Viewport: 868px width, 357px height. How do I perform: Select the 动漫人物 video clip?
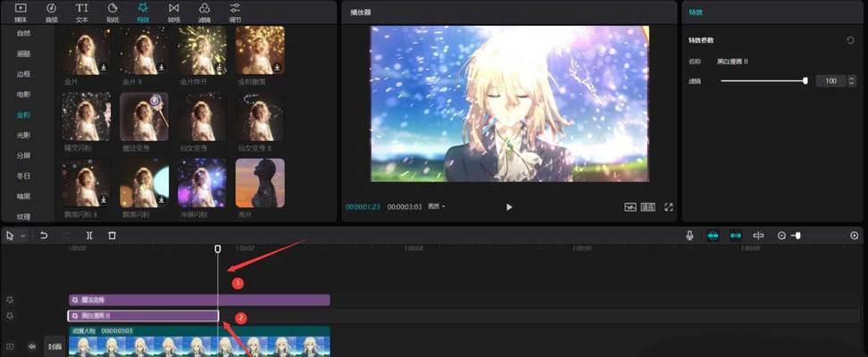(x=199, y=342)
